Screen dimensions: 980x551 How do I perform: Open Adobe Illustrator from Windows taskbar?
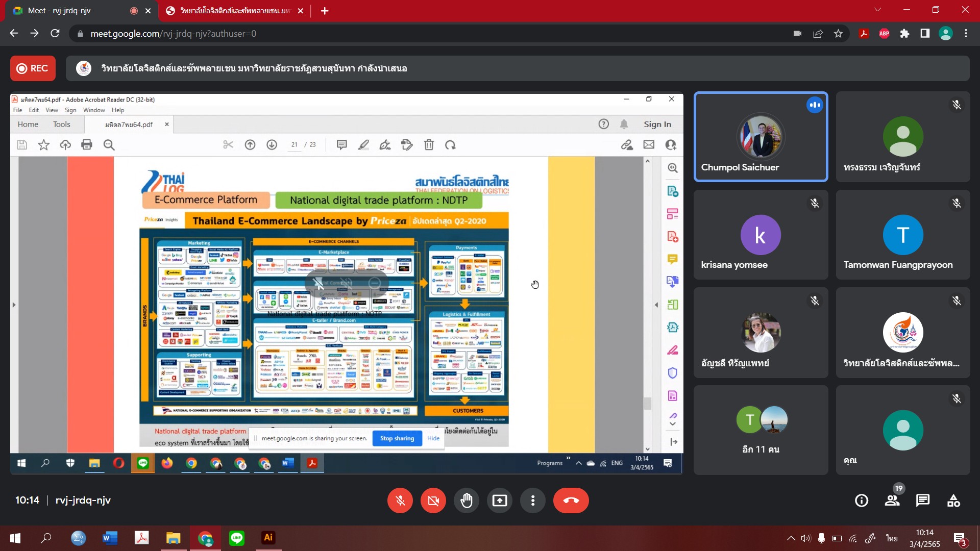(x=268, y=538)
